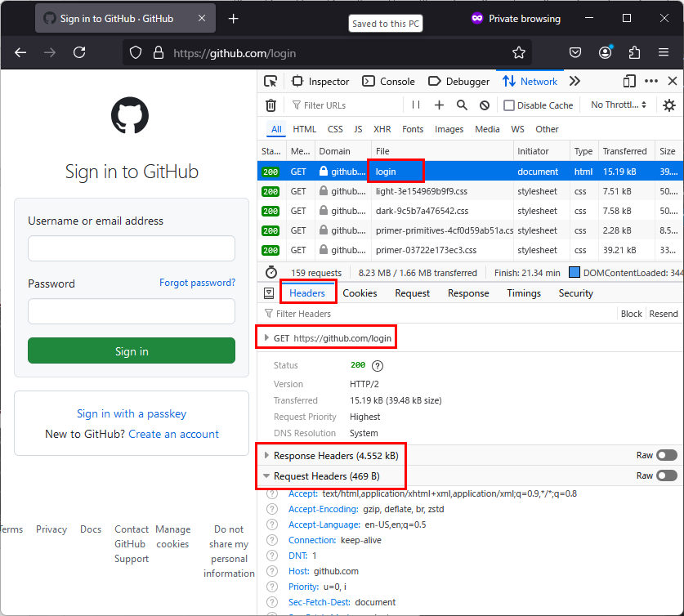684x616 pixels.
Task: Select the Network tab
Action: pos(530,81)
